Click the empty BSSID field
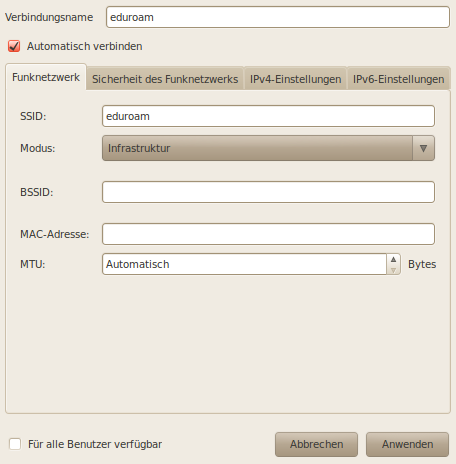The width and height of the screenshot is (456, 464). point(268,192)
